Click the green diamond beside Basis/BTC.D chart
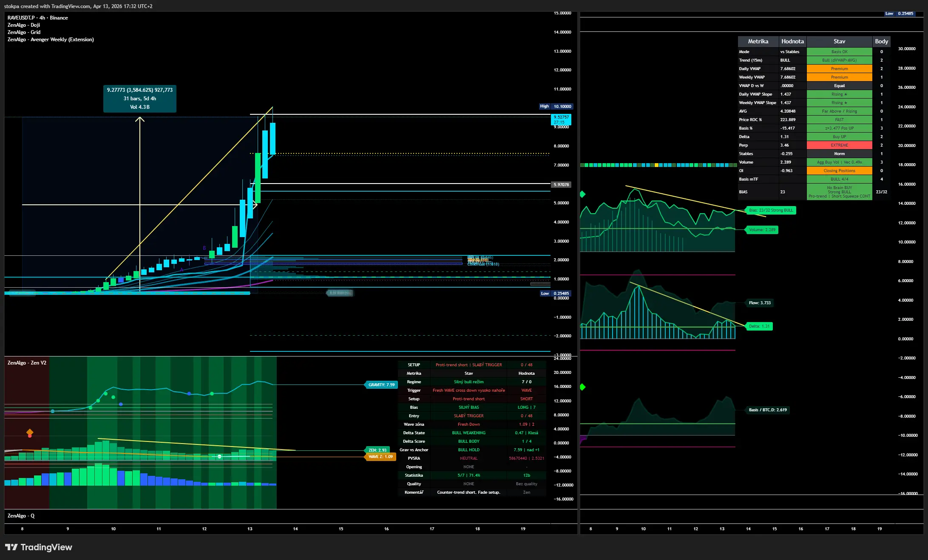This screenshot has width=928, height=560. (x=583, y=387)
